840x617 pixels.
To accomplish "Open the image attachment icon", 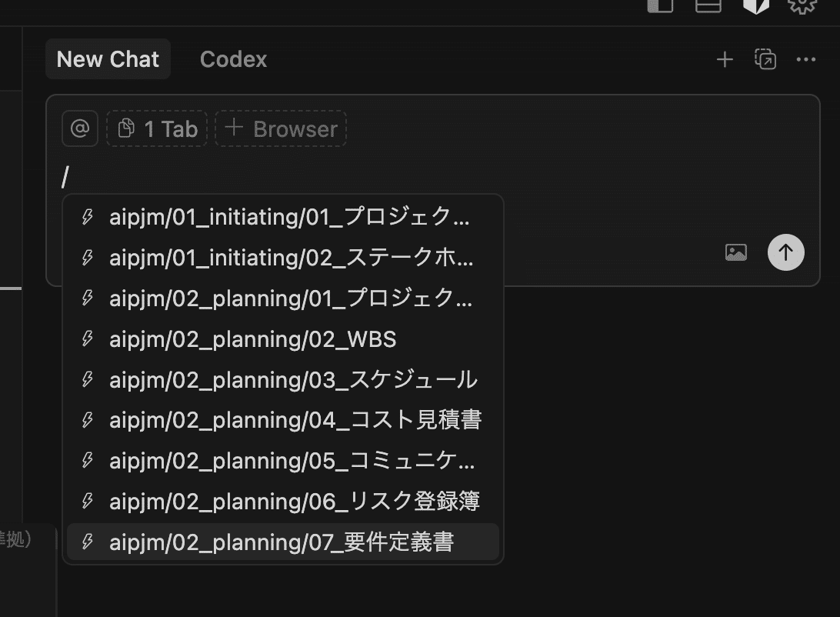I will pyautogui.click(x=736, y=252).
